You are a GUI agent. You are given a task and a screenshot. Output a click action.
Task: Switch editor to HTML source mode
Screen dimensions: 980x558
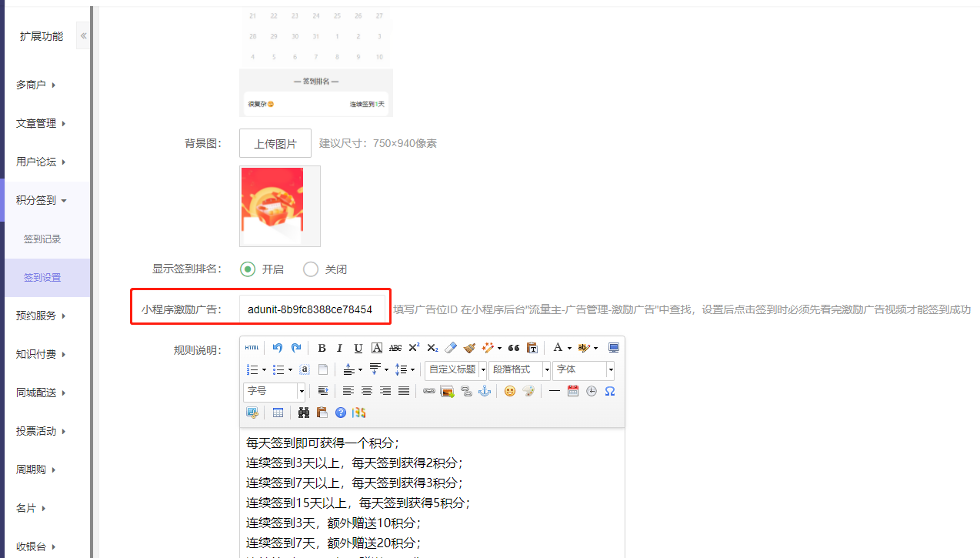click(x=252, y=348)
